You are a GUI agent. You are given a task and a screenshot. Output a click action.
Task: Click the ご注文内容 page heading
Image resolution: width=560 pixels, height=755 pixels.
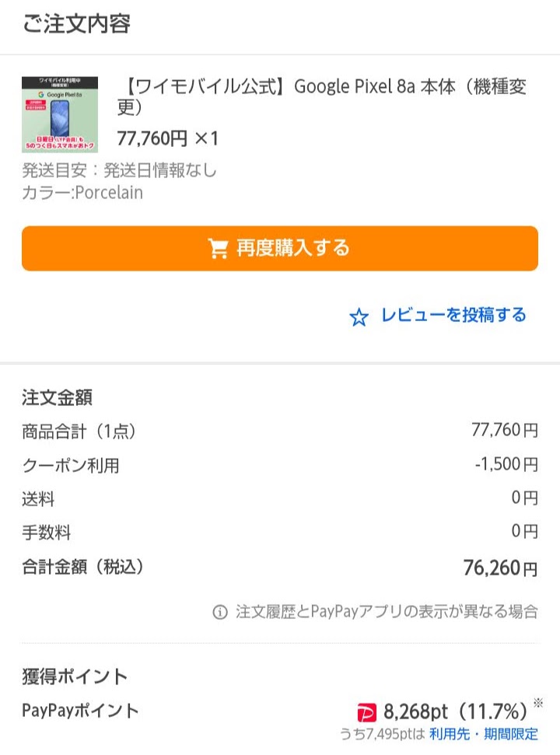(76, 23)
